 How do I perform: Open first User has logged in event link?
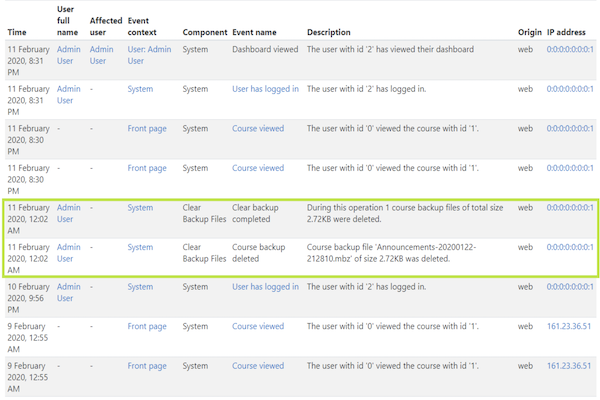coord(265,89)
